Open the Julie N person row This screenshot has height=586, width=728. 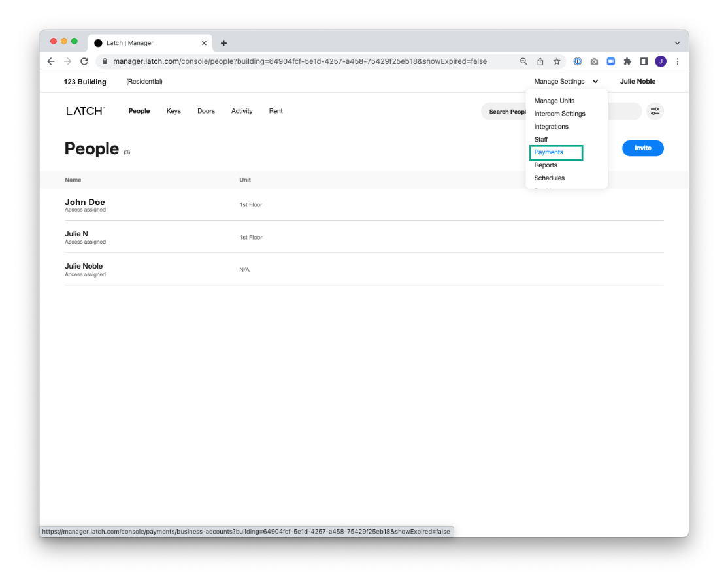[364, 237]
